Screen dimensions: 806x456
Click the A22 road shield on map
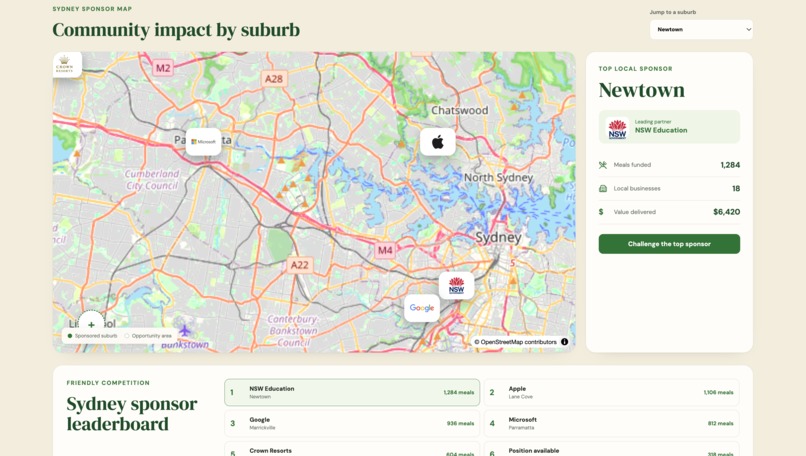pyautogui.click(x=299, y=265)
